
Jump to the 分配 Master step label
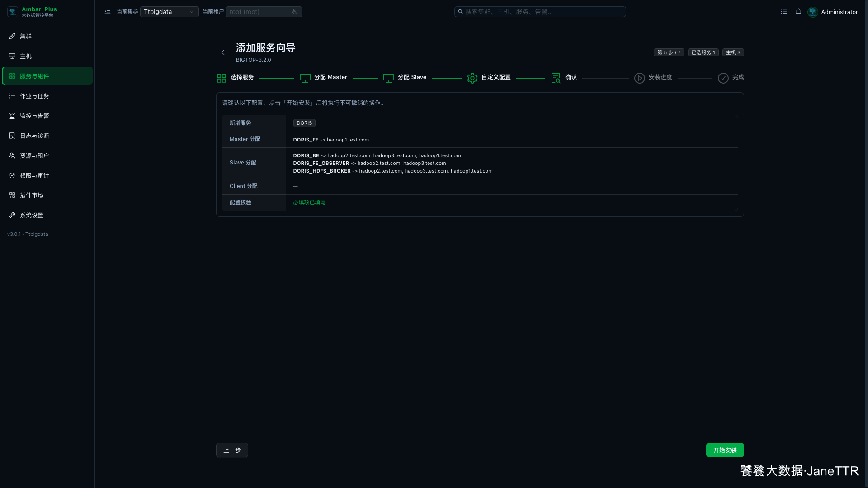(331, 77)
